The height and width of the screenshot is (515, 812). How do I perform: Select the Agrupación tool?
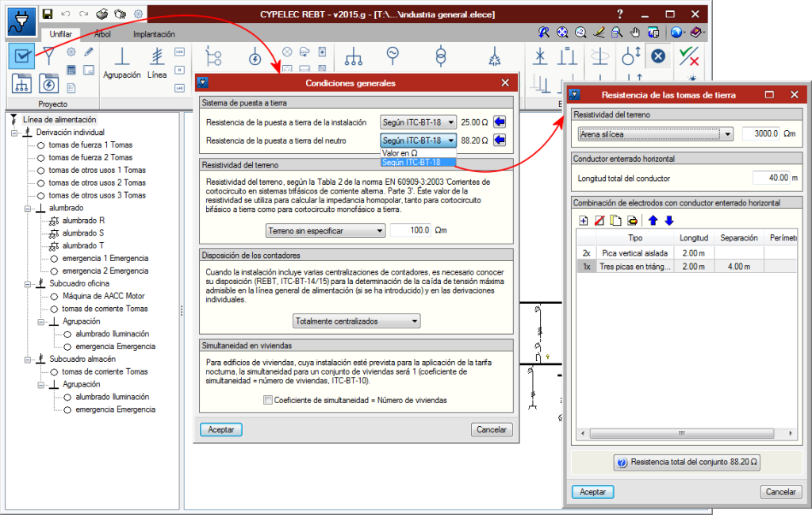pyautogui.click(x=121, y=63)
